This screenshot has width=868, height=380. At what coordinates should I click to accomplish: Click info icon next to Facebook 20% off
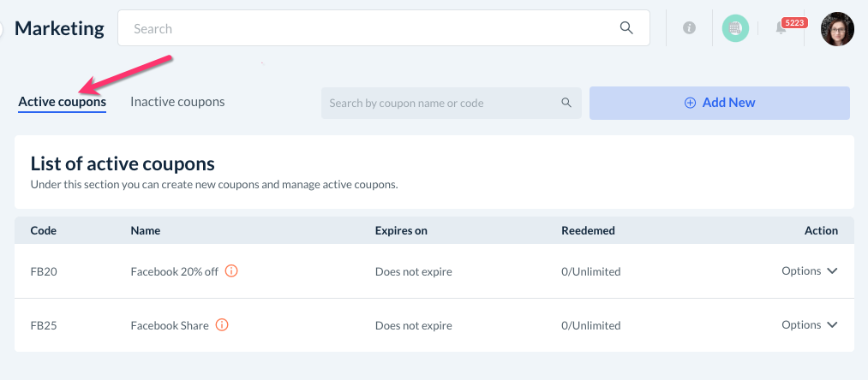[231, 271]
